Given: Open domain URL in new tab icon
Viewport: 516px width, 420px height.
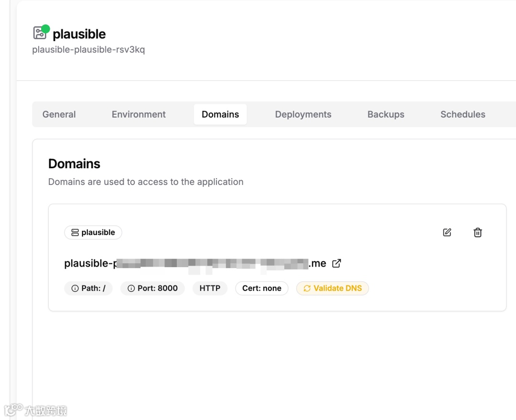Looking at the screenshot, I should coord(336,263).
